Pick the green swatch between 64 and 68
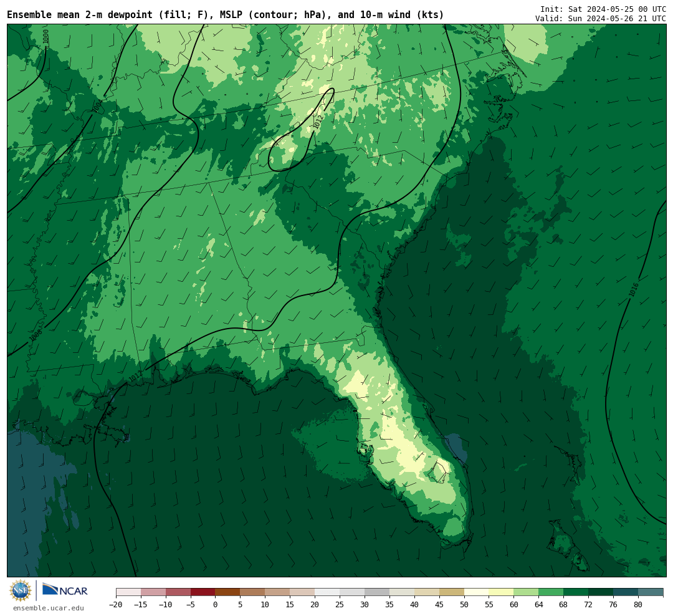 point(551,592)
